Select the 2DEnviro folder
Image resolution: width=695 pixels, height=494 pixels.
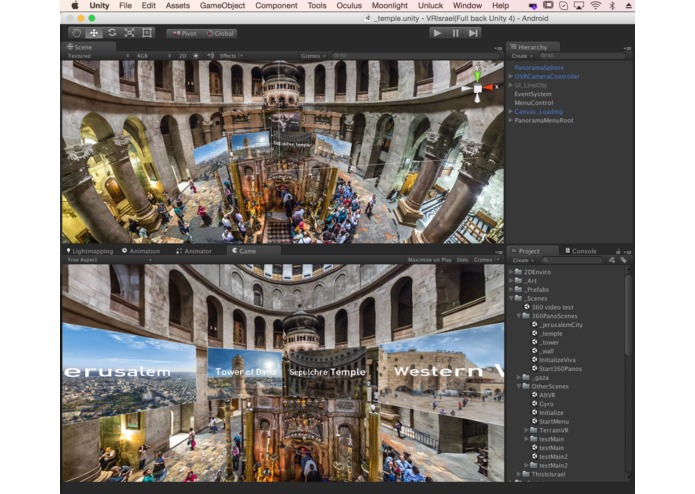[x=533, y=272]
